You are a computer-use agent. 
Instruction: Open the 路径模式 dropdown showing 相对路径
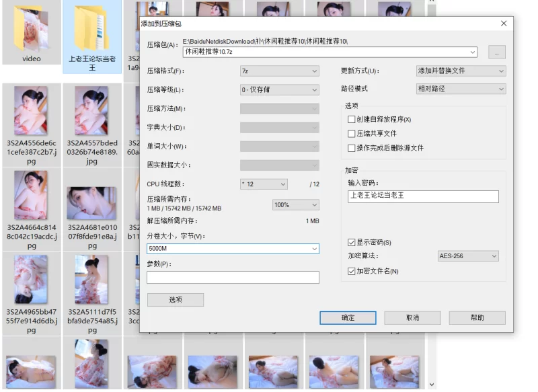(x=461, y=89)
